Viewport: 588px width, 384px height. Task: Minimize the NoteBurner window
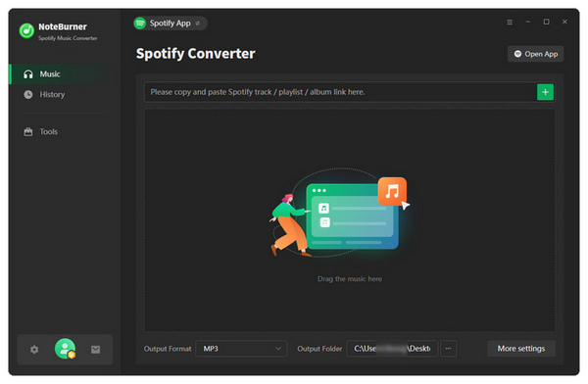click(528, 23)
